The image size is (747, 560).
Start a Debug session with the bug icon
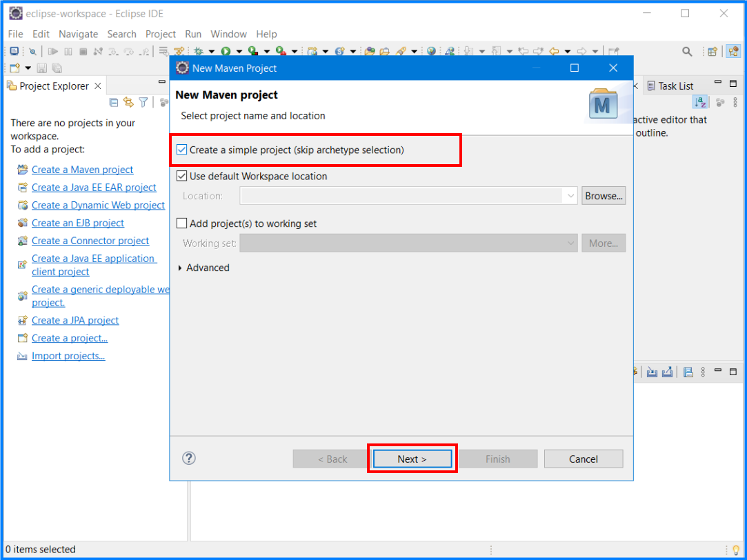click(198, 51)
